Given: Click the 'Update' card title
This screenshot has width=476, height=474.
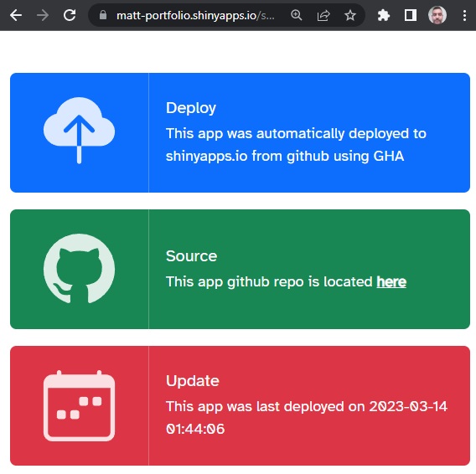Looking at the screenshot, I should tap(193, 381).
